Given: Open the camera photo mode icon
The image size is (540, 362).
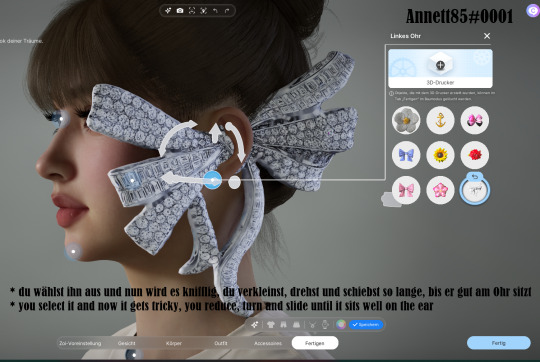Looking at the screenshot, I should [x=180, y=11].
